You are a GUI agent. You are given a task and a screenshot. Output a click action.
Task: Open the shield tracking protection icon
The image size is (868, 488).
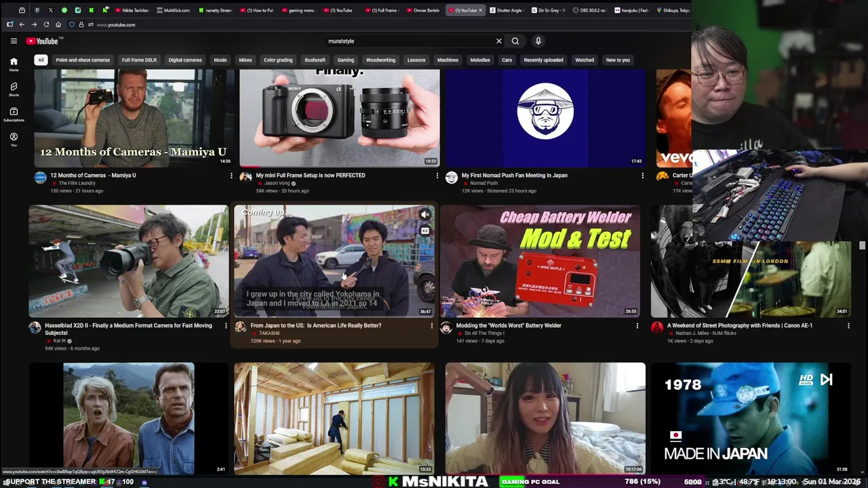click(x=73, y=24)
